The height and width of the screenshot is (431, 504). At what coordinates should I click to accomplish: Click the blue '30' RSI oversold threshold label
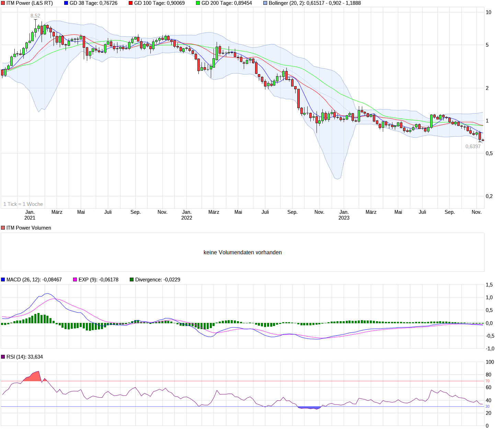coord(488,407)
